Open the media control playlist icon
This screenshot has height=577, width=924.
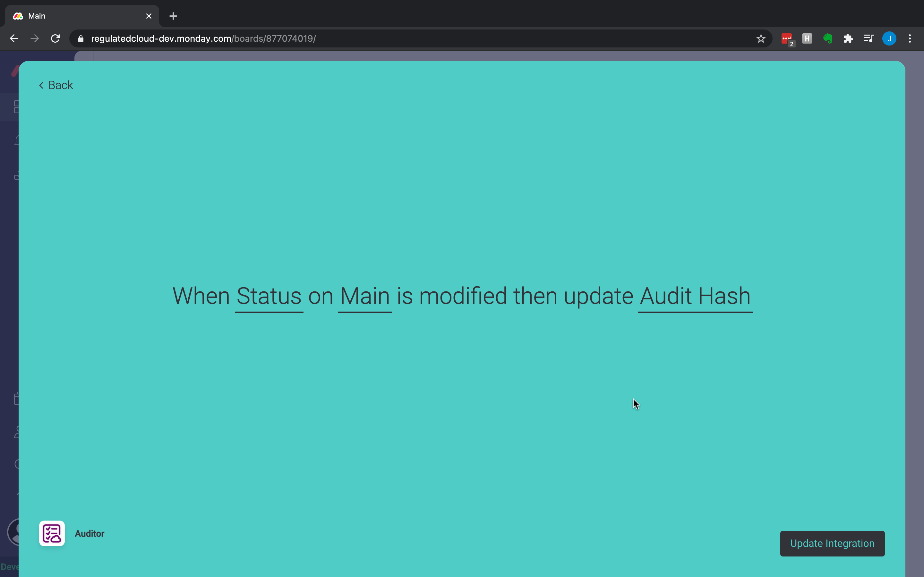(868, 38)
